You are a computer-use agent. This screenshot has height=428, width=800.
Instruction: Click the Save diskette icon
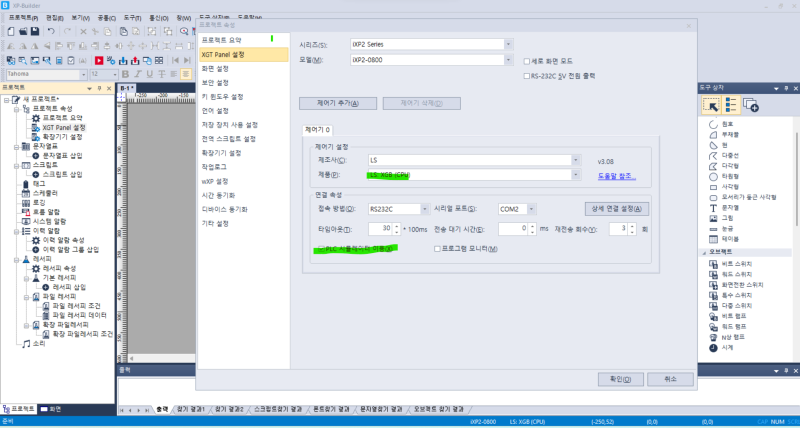pos(35,32)
